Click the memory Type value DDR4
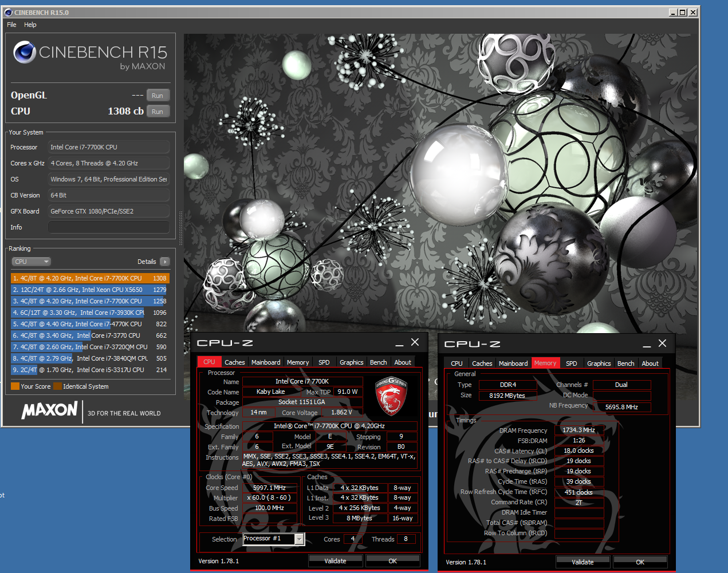 508,385
